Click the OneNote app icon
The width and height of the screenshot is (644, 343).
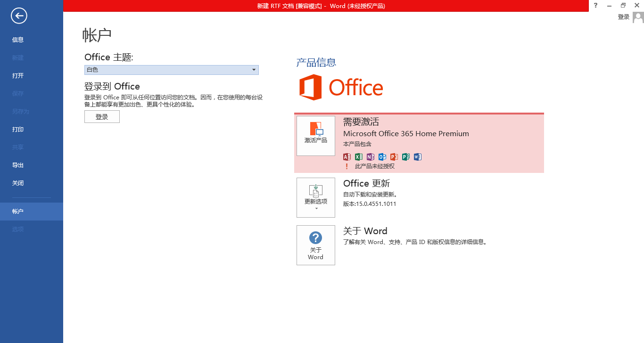pyautogui.click(x=371, y=157)
